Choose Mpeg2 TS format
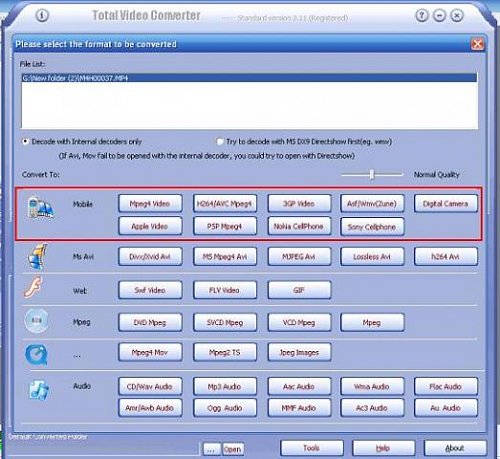 (x=225, y=352)
